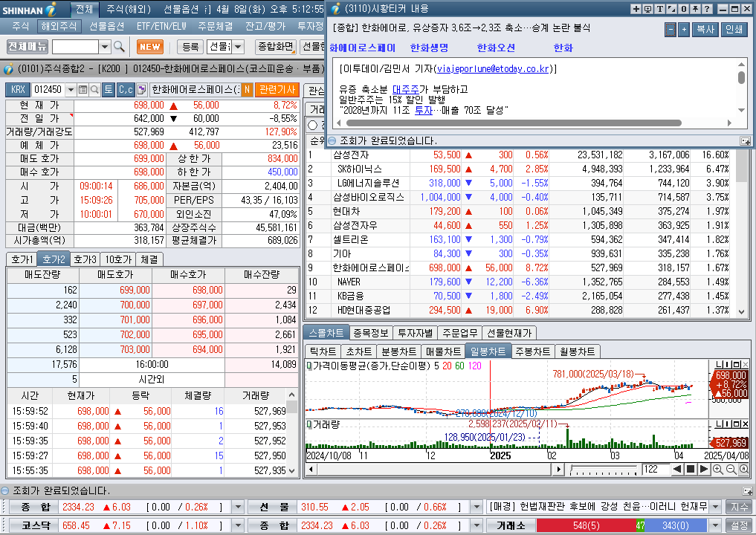Click the 0 icon in news window title bar

click(684, 9)
